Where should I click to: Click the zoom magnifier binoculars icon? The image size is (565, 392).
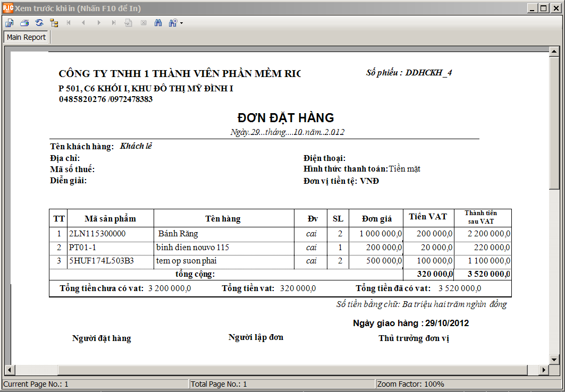pos(172,23)
